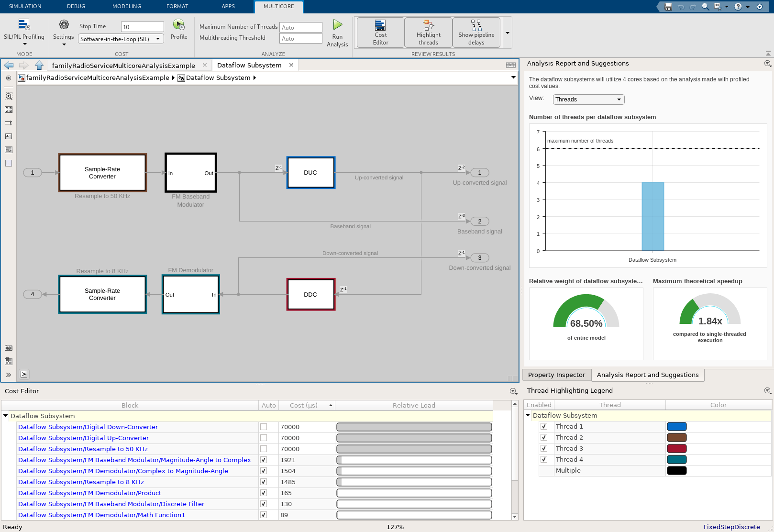Screen dimensions: 774x532
Task: Change Thread 3 red color swatch
Action: pos(676,448)
